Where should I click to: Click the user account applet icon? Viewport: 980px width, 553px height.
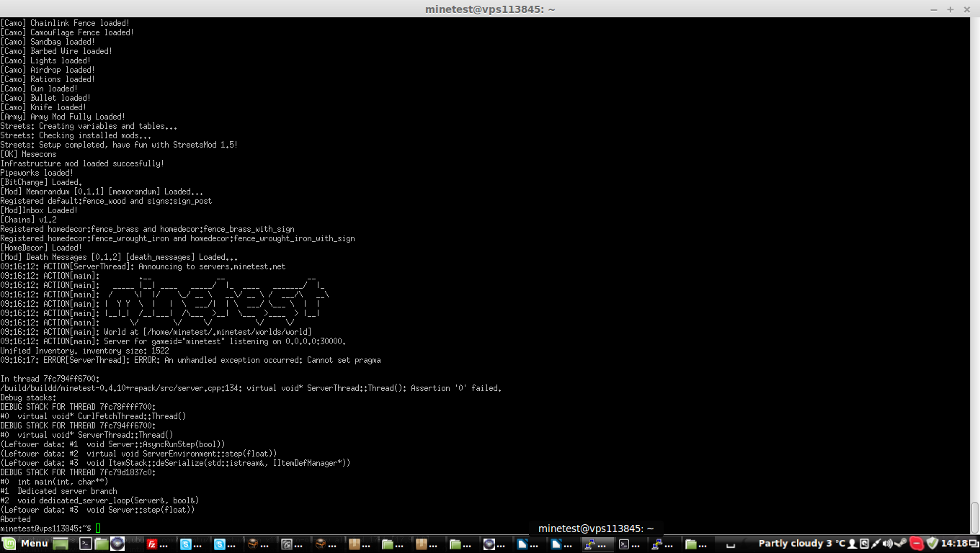(852, 544)
